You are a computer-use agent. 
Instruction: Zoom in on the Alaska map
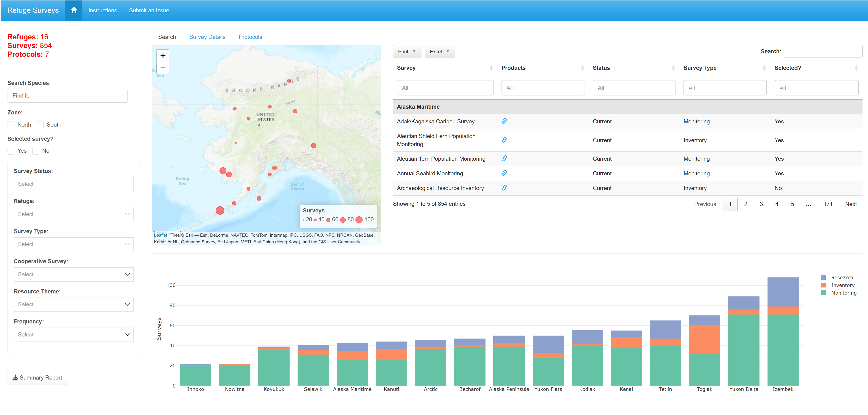(163, 56)
